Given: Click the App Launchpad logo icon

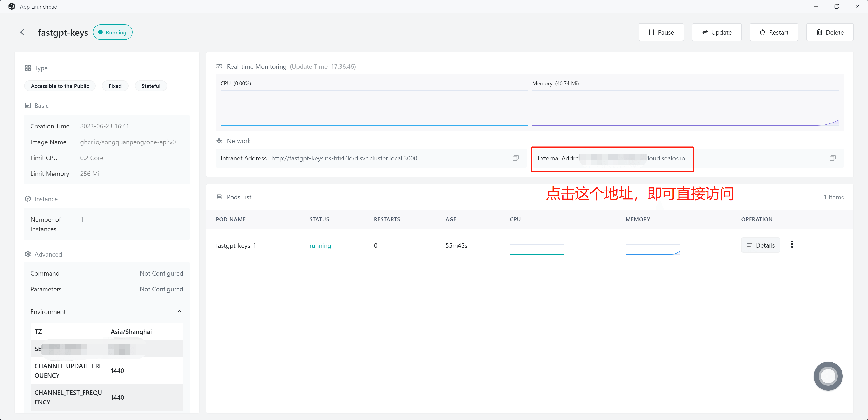Looking at the screenshot, I should 11,6.
